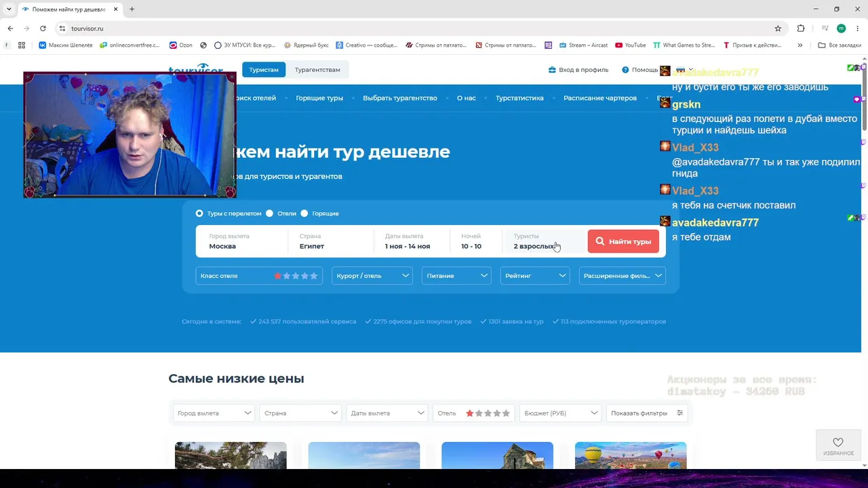Click Показать фильтры button
The height and width of the screenshot is (488, 868).
point(647,413)
